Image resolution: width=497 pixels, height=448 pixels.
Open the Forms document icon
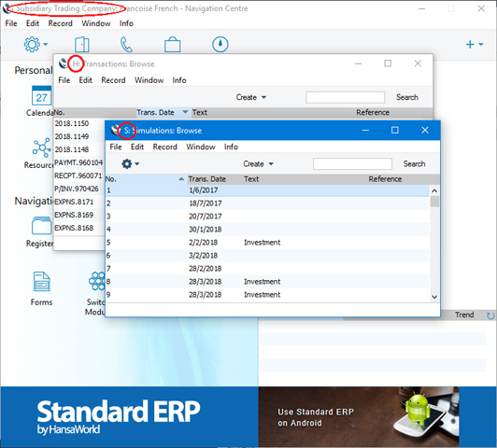click(x=41, y=282)
